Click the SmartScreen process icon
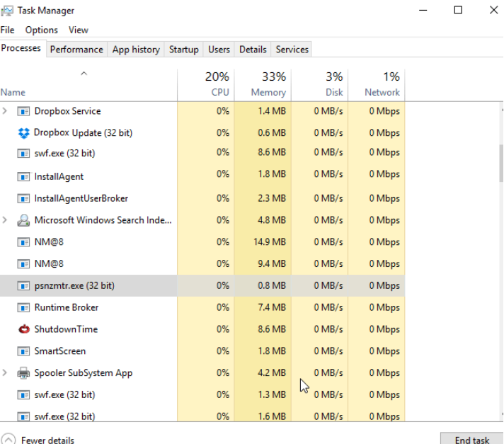 click(x=24, y=351)
